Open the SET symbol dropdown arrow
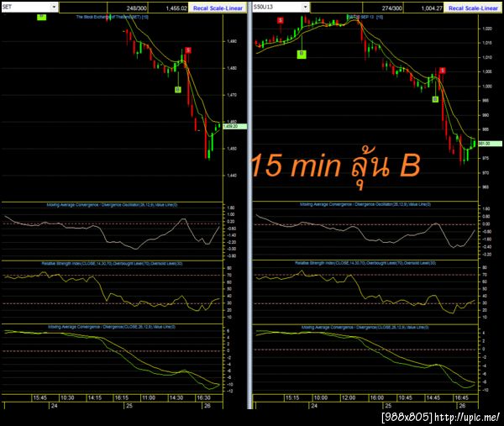Viewport: 504px width, 426px height. pos(54,7)
